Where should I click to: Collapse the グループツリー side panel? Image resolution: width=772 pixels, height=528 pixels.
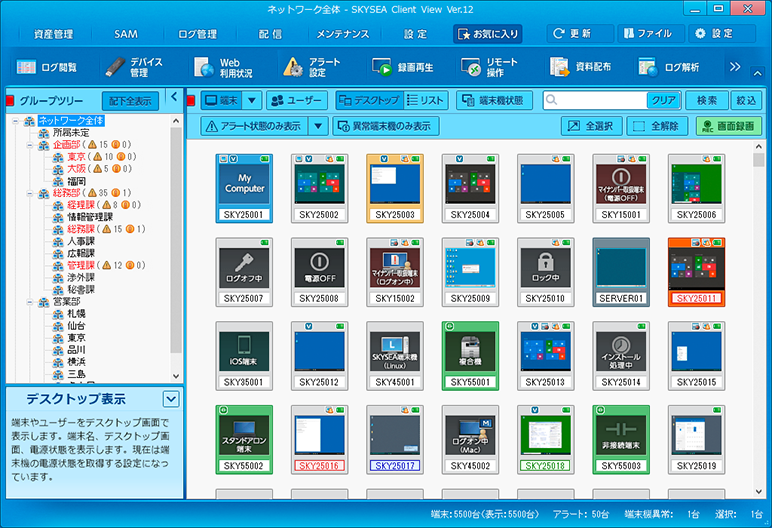174,98
